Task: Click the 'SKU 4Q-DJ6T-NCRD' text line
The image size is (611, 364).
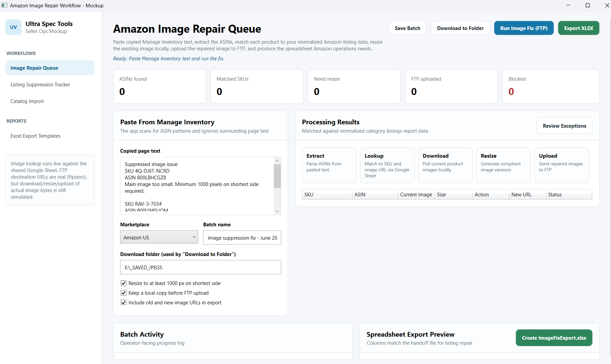Action: coord(147,171)
